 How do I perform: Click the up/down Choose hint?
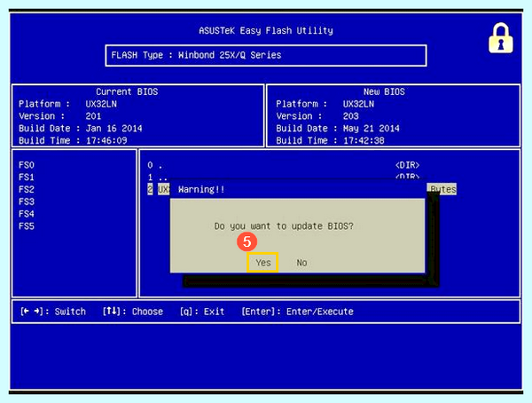[x=133, y=312]
